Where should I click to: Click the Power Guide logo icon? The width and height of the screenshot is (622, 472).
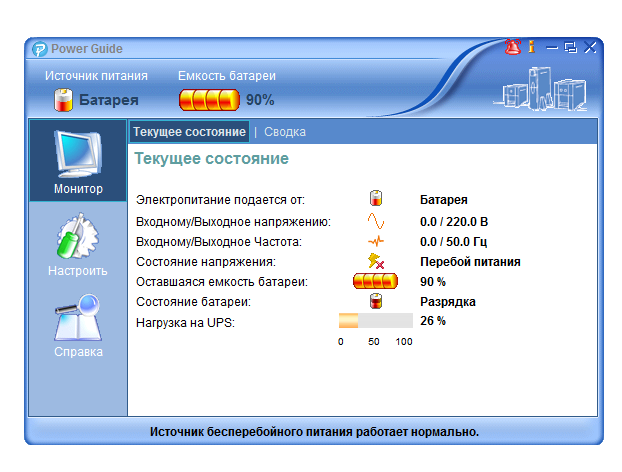(40, 49)
